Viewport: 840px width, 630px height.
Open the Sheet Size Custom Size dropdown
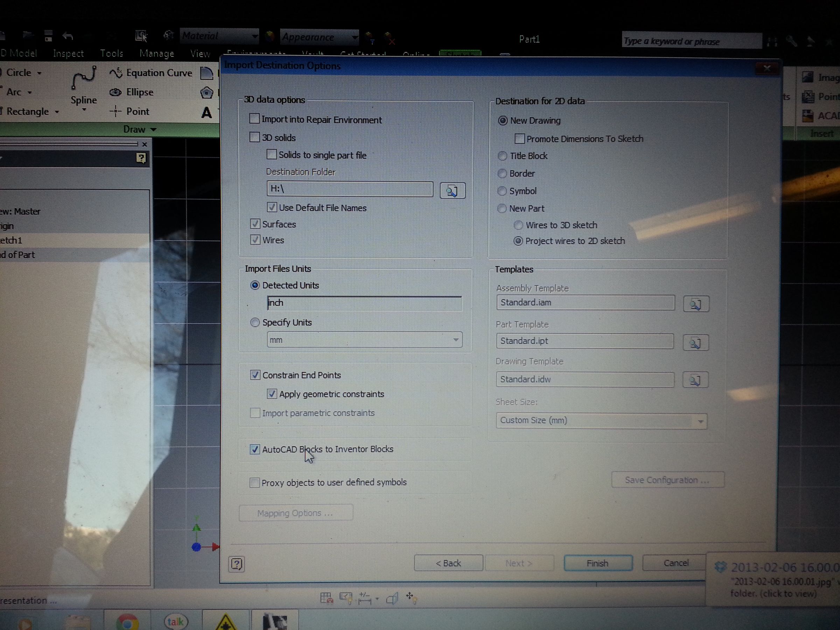[700, 421]
